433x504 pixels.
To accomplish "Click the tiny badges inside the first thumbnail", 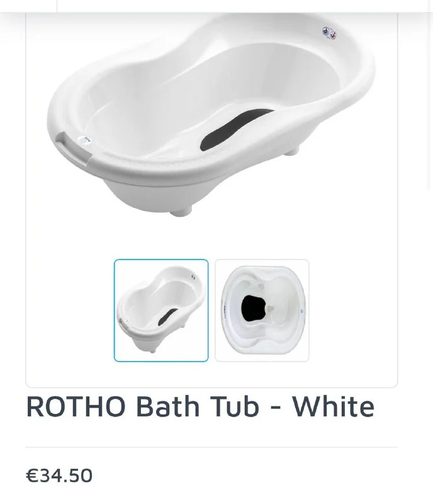I will coord(193,277).
